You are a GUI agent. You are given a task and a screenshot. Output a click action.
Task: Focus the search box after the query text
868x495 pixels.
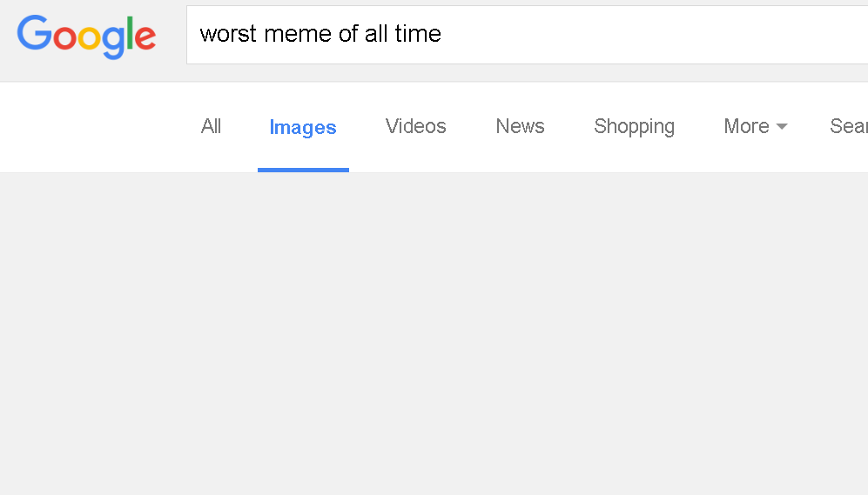pos(653,35)
